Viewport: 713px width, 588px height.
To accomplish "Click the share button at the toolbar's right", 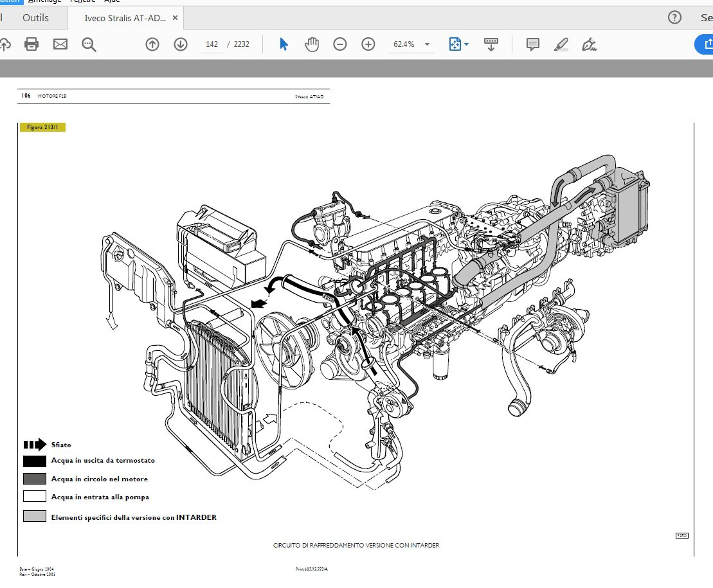I will (704, 44).
